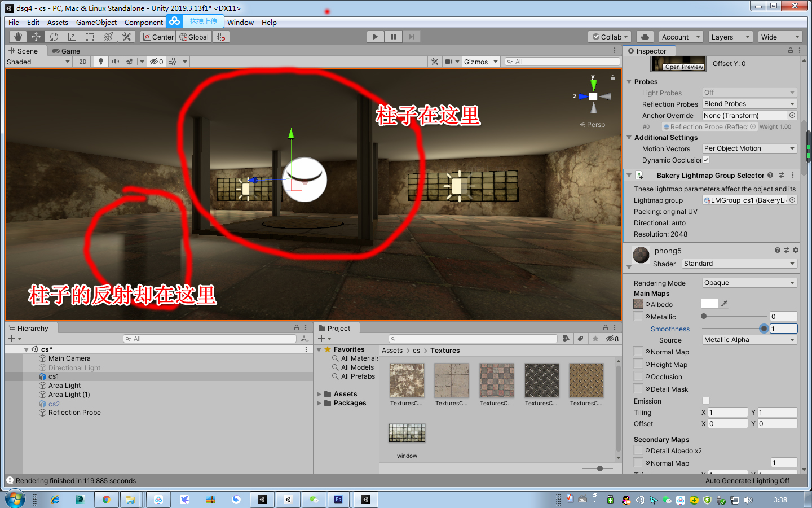Open Source Metallic Alpha dropdown

pos(749,340)
